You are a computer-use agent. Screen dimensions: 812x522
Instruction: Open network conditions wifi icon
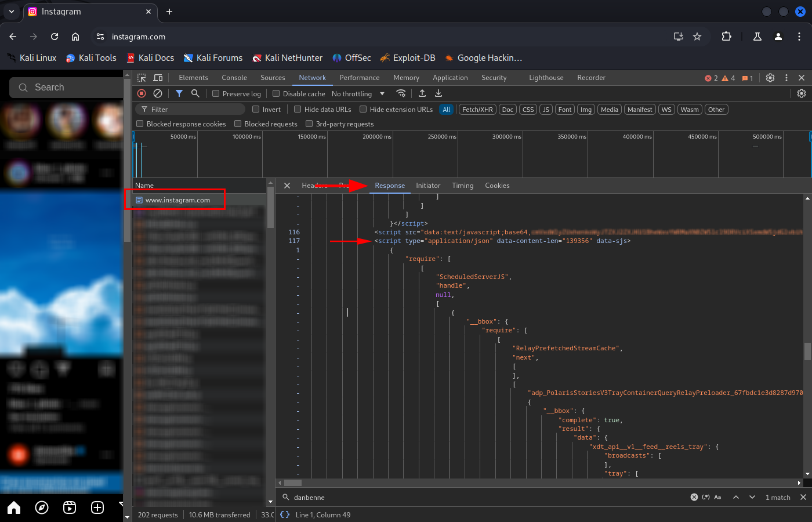[401, 93]
